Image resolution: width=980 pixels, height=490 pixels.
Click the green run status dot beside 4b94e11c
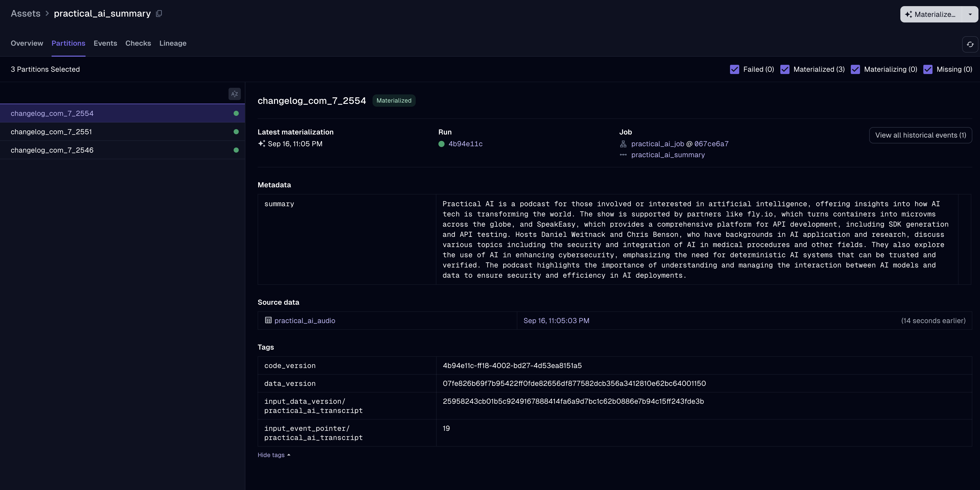[x=441, y=144]
